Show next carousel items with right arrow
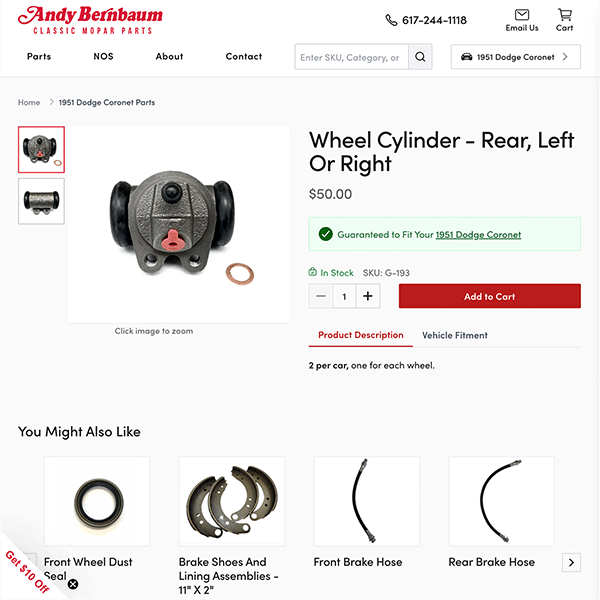Image resolution: width=600 pixels, height=600 pixels. tap(571, 562)
